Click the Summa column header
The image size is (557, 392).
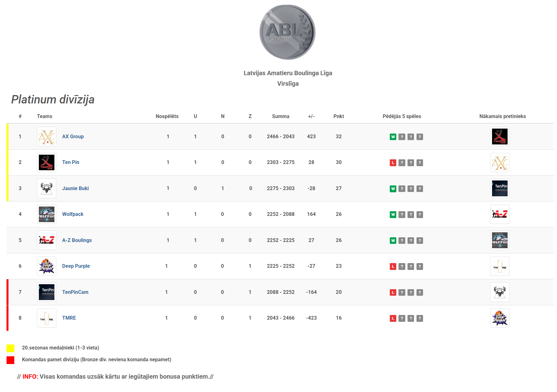[x=280, y=116]
